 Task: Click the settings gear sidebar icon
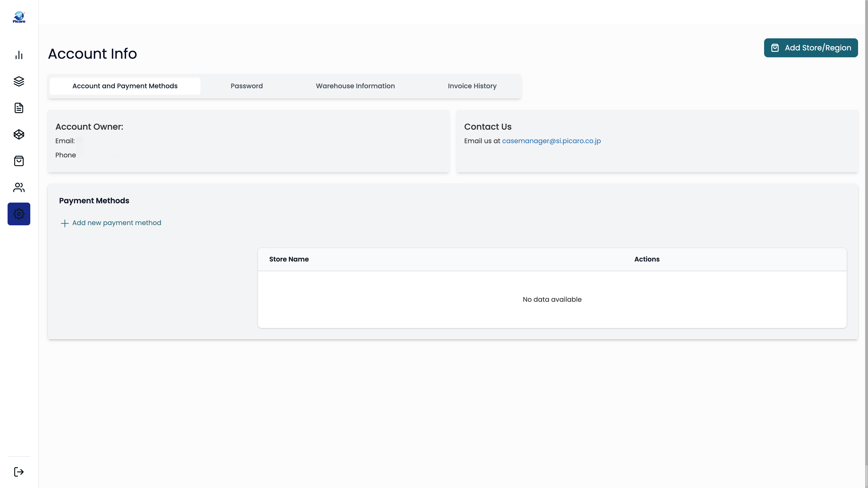click(x=19, y=214)
